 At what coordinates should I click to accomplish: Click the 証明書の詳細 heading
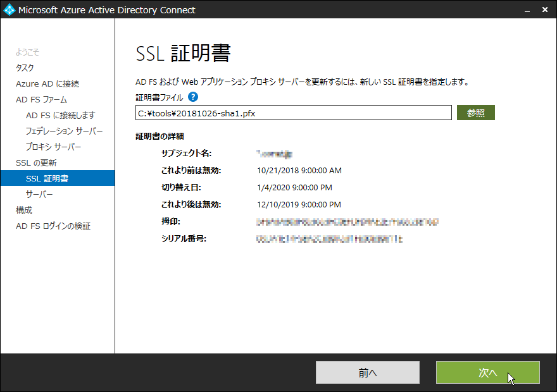click(x=160, y=136)
